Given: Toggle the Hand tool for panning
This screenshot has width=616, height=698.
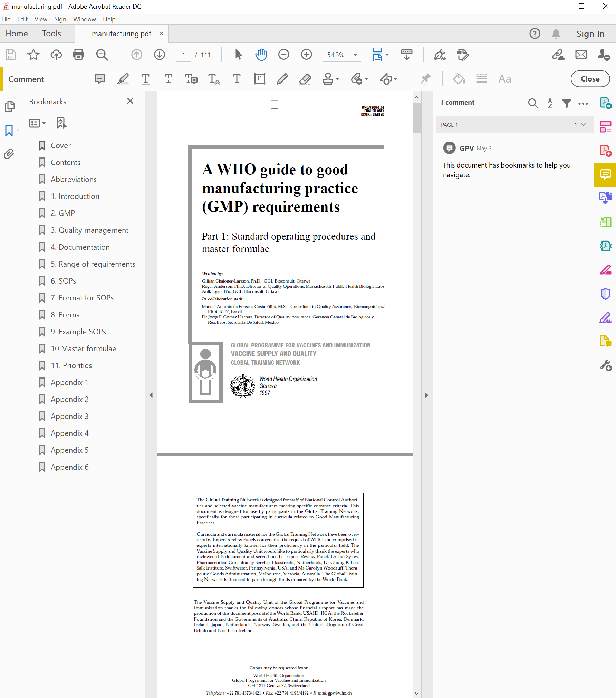Looking at the screenshot, I should (261, 55).
